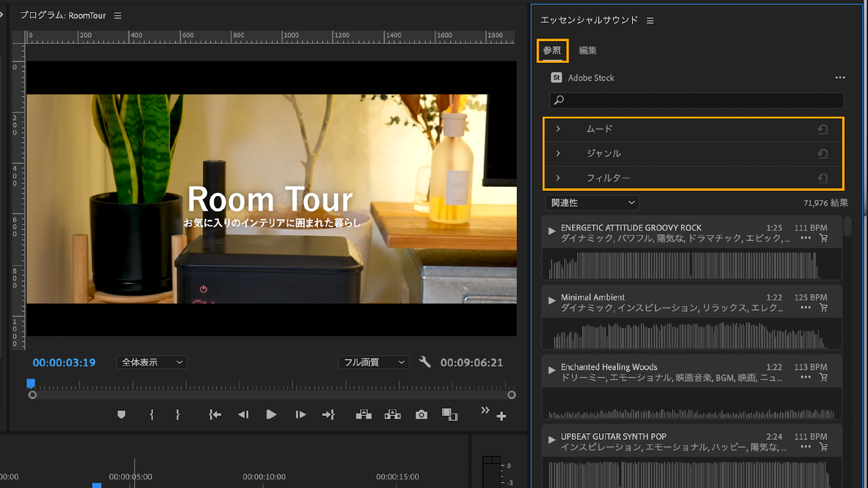Toggle the Comparison View button
This screenshot has height=488, width=868.
pos(450,415)
